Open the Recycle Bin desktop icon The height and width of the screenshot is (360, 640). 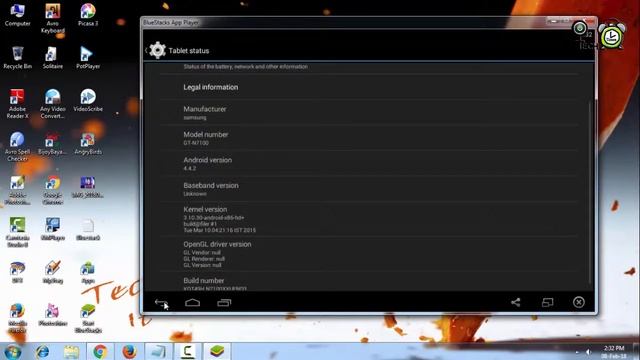(18, 58)
